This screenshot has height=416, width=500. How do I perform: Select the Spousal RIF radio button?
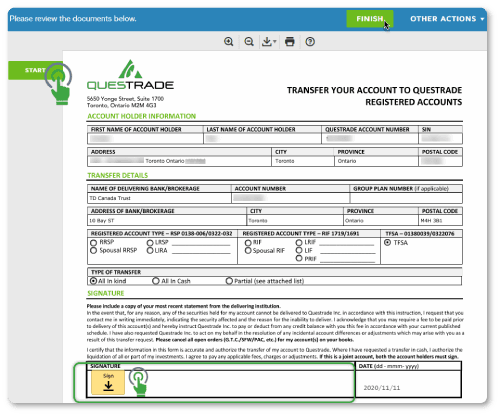[x=248, y=250]
